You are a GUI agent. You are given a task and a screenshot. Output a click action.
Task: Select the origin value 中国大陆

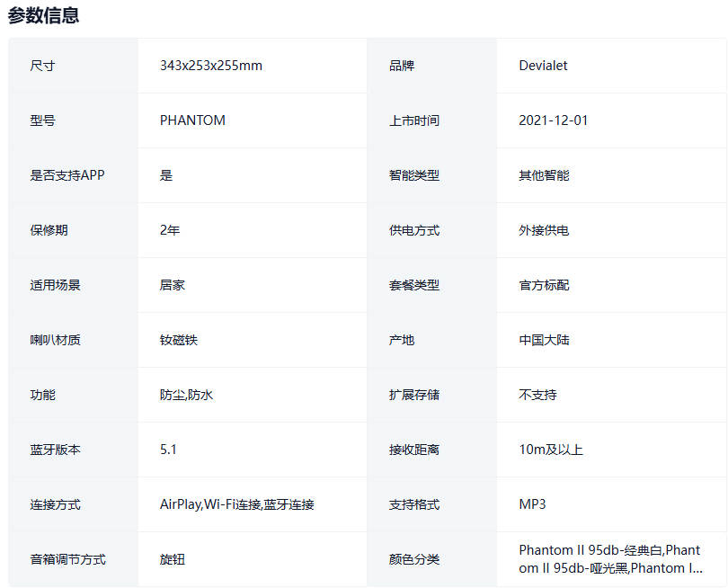point(544,340)
